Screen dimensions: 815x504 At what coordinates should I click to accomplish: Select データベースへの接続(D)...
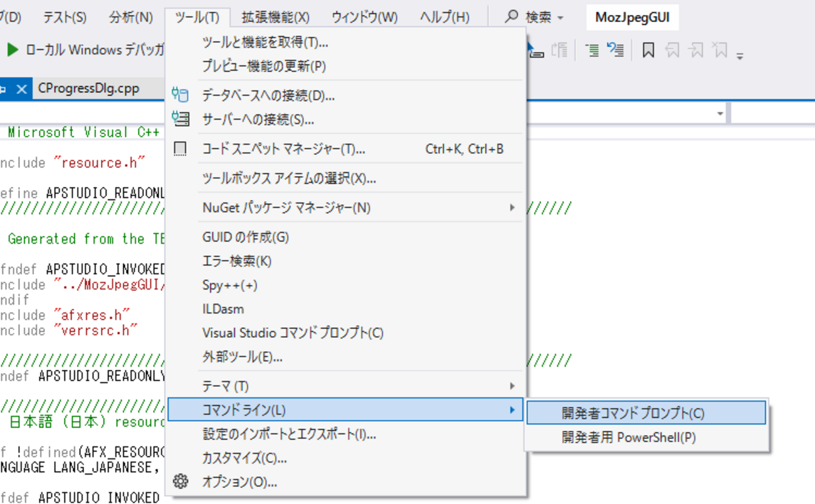345,96
